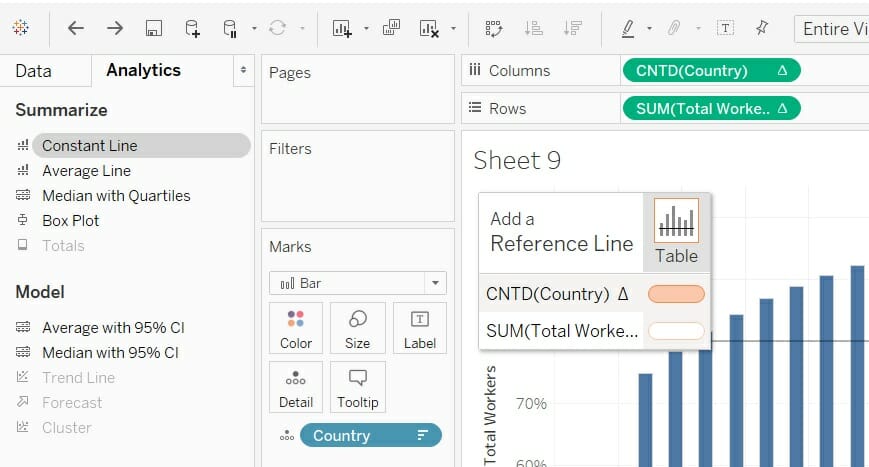This screenshot has width=869, height=467.
Task: Select Constant Line in Summarize
Action: tap(141, 145)
